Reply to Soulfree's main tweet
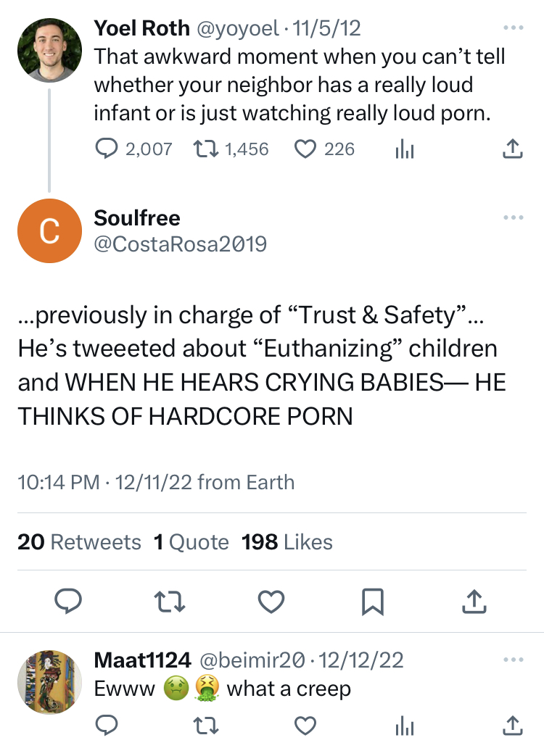Screen dimensions: 544x756 (68, 600)
